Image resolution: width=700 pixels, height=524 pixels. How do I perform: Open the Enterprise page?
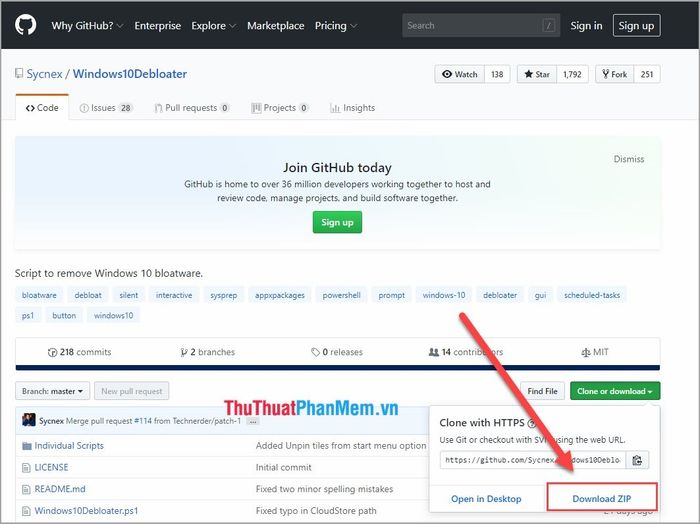[158, 26]
